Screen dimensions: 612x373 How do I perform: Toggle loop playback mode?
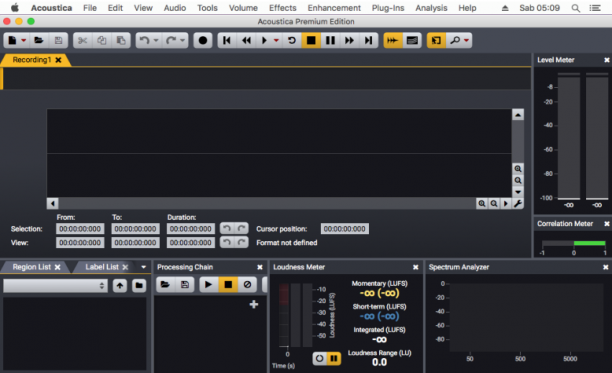point(292,40)
